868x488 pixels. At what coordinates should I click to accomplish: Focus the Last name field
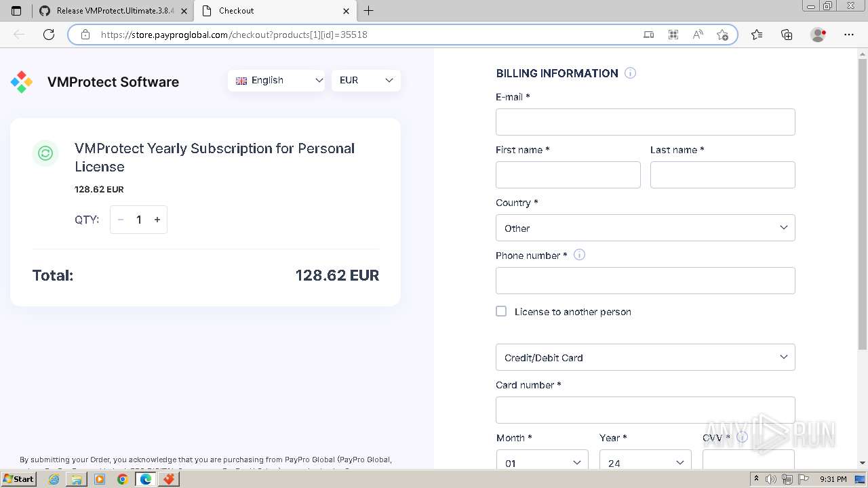point(723,175)
